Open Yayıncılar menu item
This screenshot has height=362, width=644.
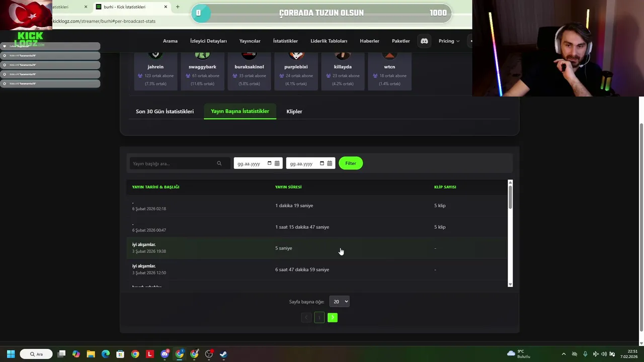tap(250, 41)
